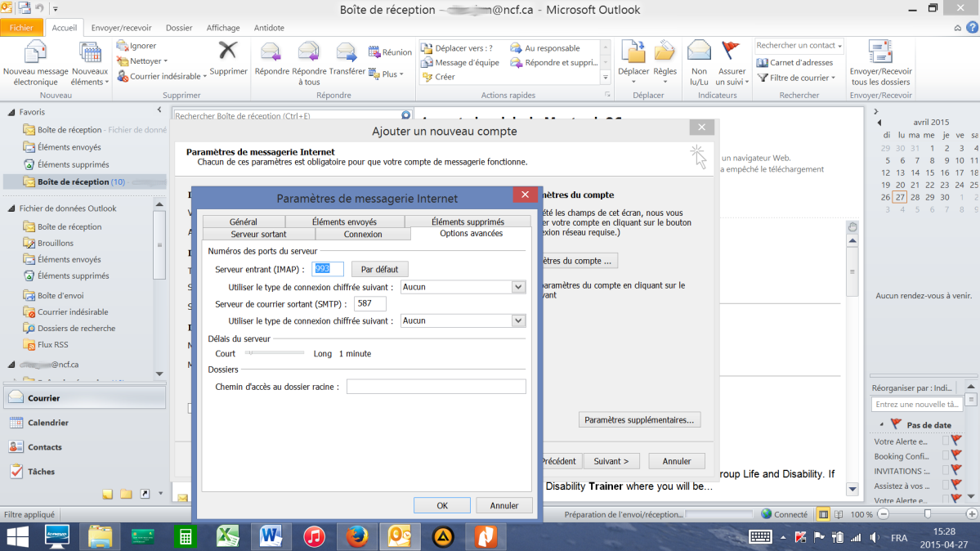Click the IMAP port number field
The image size is (980, 551).
pos(328,269)
